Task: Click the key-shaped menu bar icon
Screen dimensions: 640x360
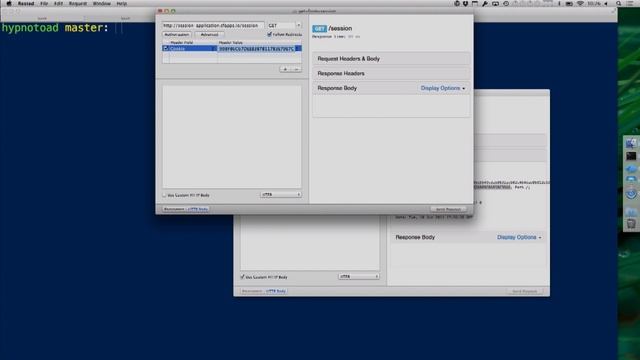Action: [484, 3]
